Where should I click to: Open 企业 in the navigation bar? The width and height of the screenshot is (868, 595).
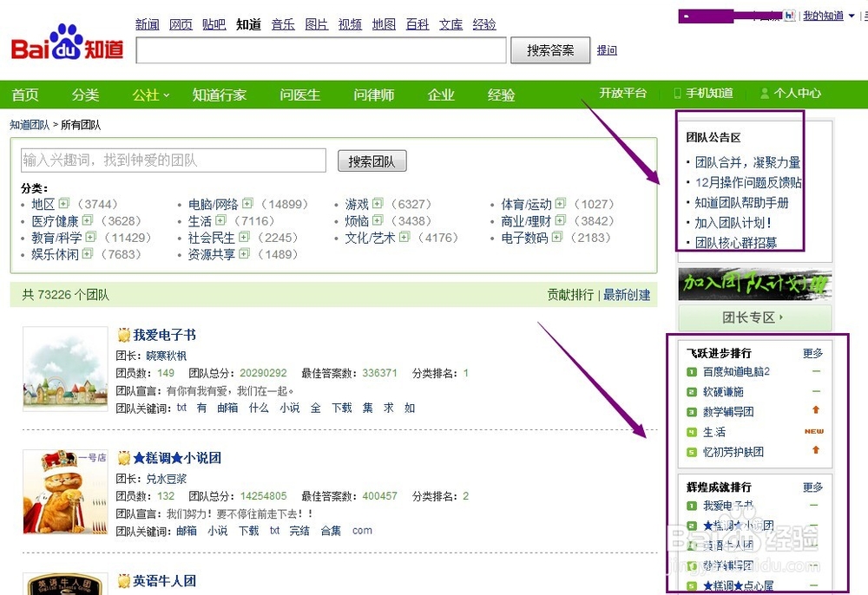441,95
